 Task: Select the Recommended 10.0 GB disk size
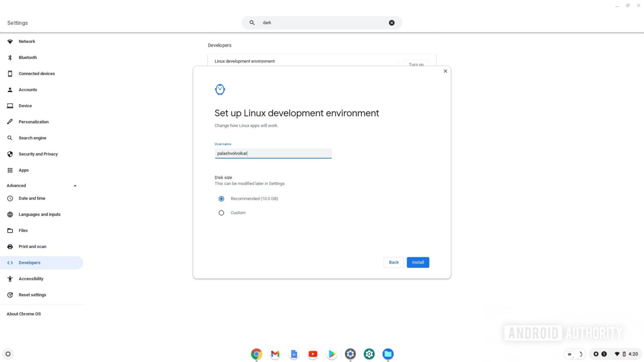221,199
